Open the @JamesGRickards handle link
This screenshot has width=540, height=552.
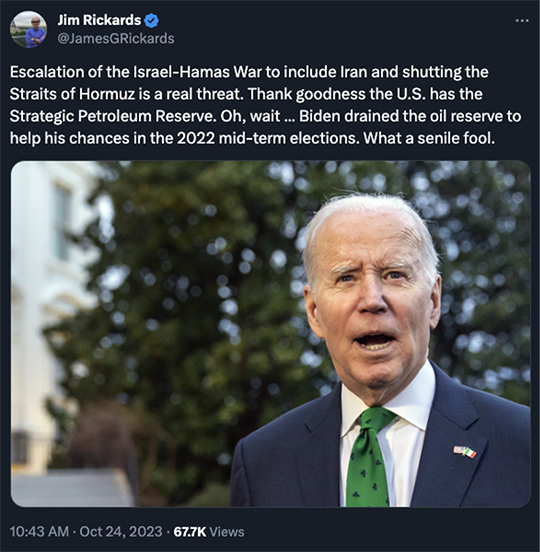coord(116,39)
